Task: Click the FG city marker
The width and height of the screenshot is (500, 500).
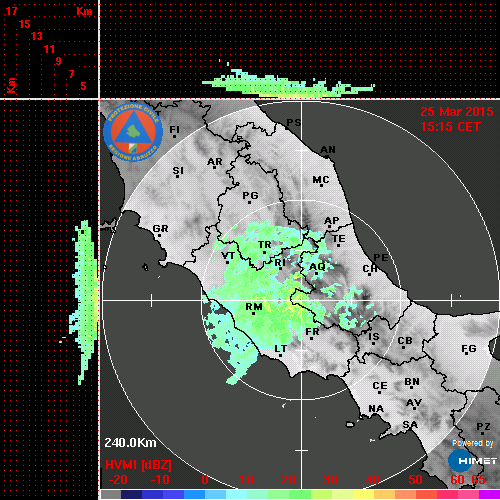Action: (466, 354)
